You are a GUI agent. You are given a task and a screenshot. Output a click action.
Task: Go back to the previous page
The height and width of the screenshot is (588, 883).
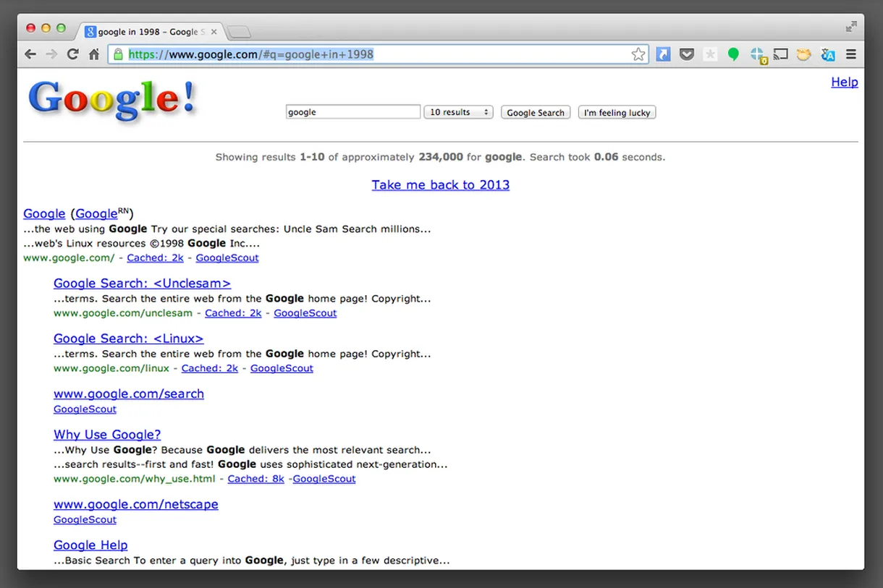30,54
